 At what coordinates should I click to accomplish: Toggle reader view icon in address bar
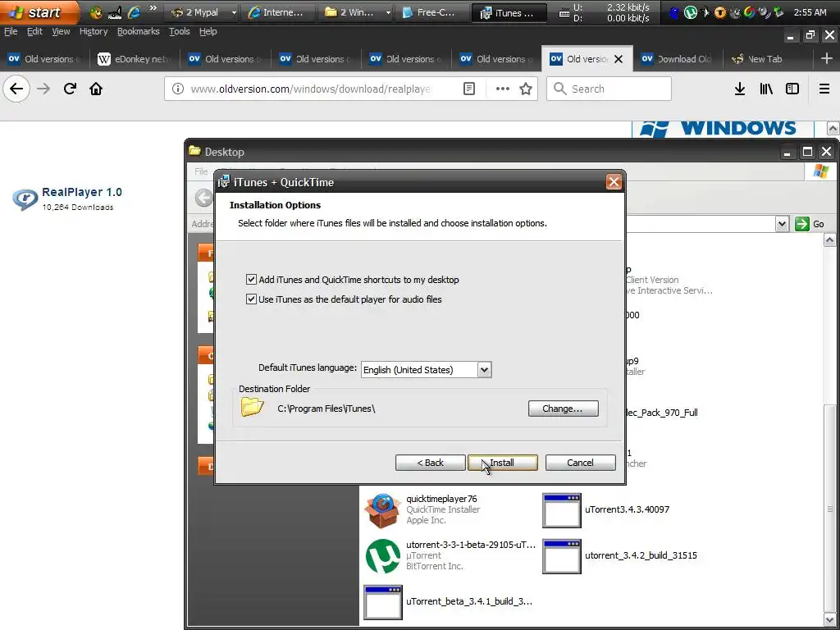(469, 89)
